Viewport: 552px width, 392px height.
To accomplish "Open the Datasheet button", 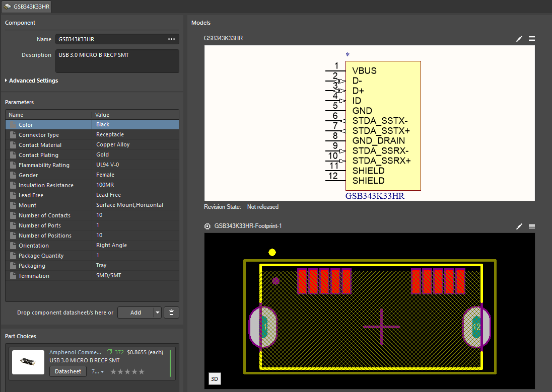I will click(68, 371).
